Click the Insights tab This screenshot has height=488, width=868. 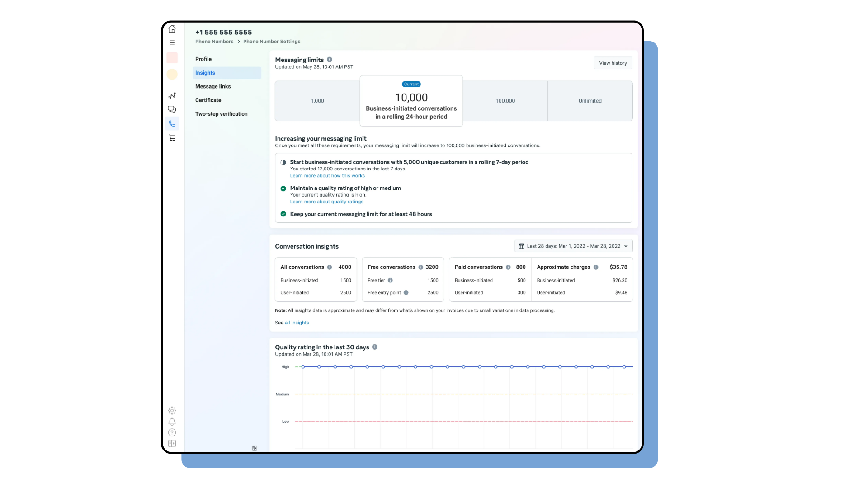(x=205, y=72)
